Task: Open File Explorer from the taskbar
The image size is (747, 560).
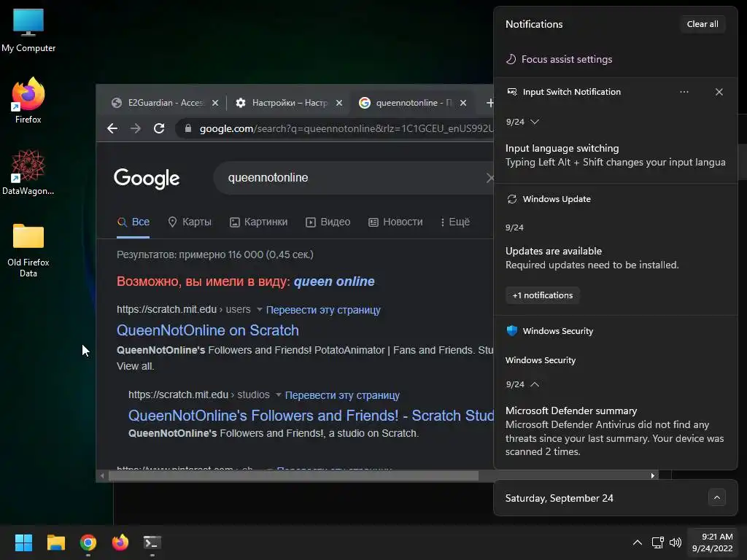Action: [x=55, y=542]
